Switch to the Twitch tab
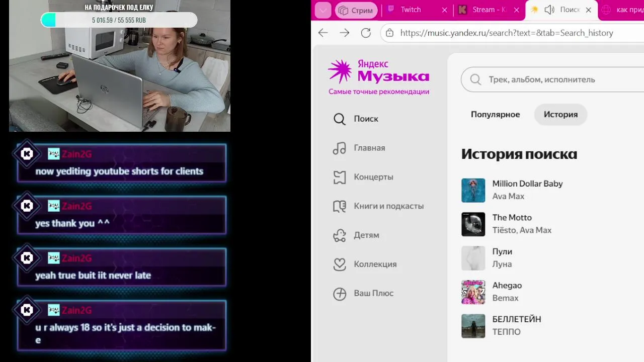This screenshot has height=362, width=644. click(417, 10)
